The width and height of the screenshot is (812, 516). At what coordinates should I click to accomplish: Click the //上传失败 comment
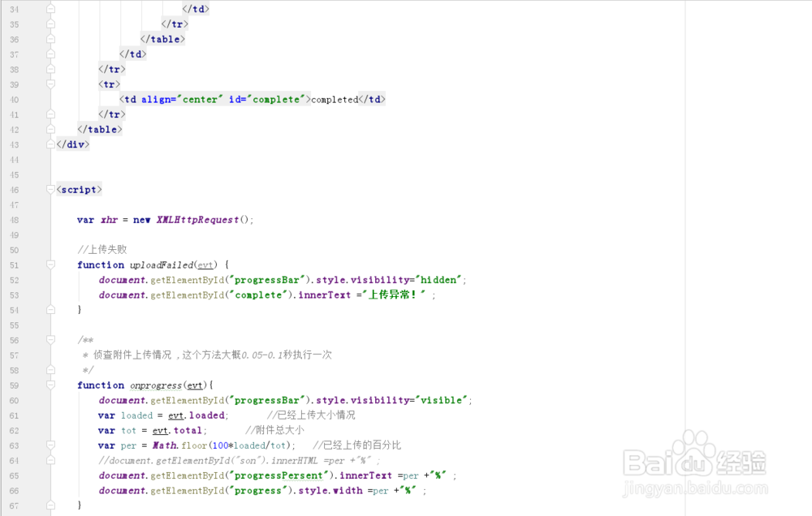click(102, 249)
